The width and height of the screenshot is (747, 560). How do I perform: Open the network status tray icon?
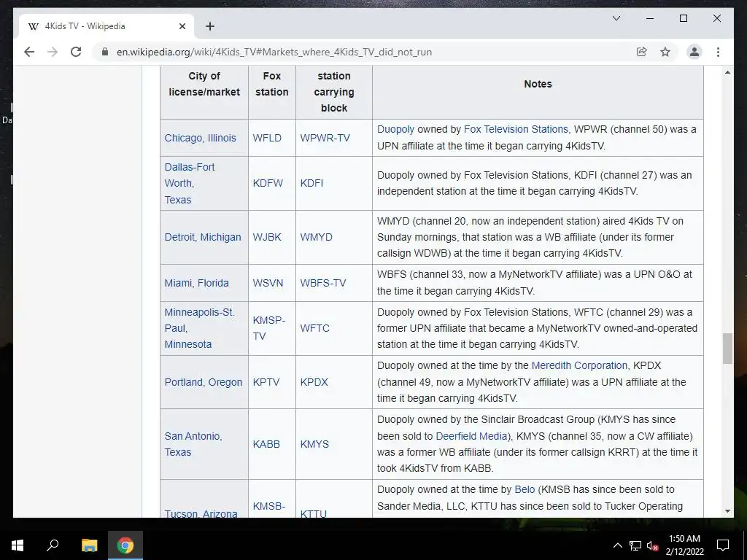[635, 545]
